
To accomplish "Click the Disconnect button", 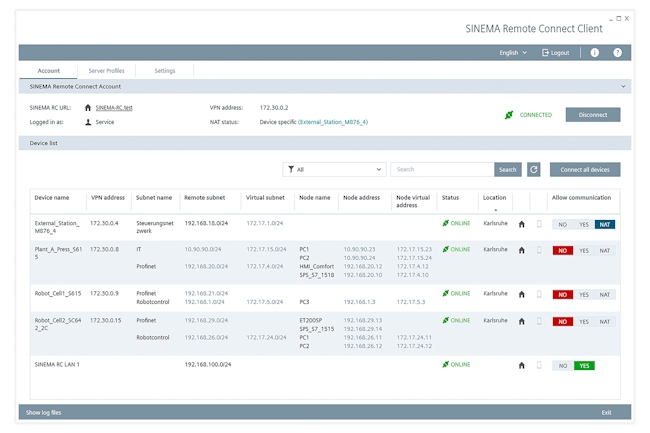I will 592,115.
